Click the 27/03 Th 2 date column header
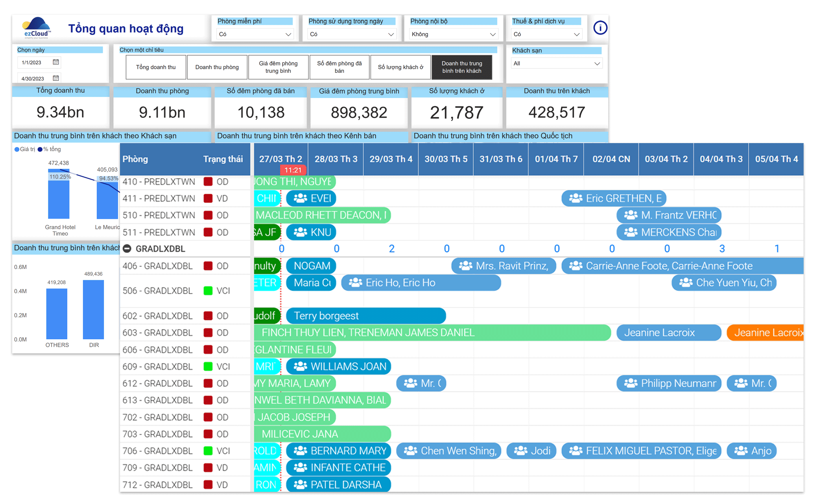The image size is (817, 504). point(280,159)
